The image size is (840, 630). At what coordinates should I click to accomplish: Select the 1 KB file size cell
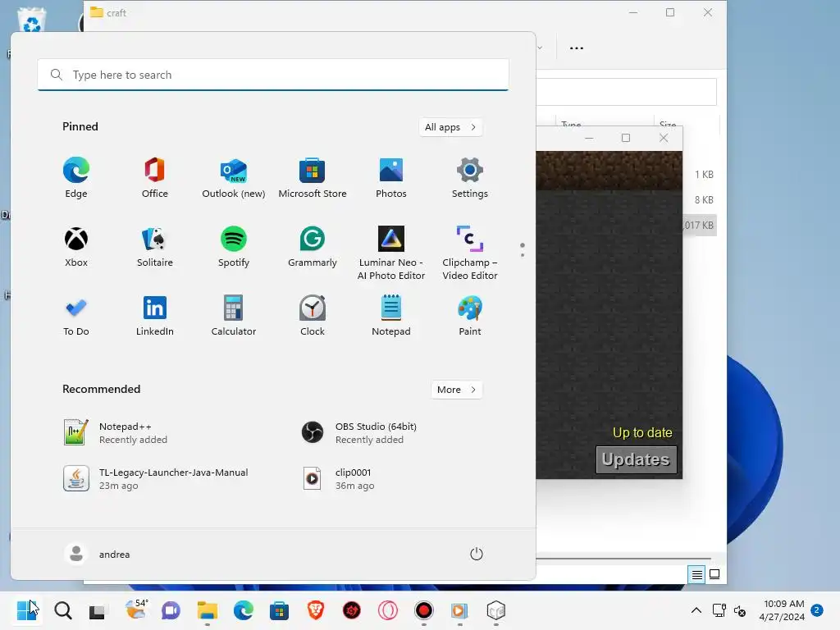pos(704,175)
